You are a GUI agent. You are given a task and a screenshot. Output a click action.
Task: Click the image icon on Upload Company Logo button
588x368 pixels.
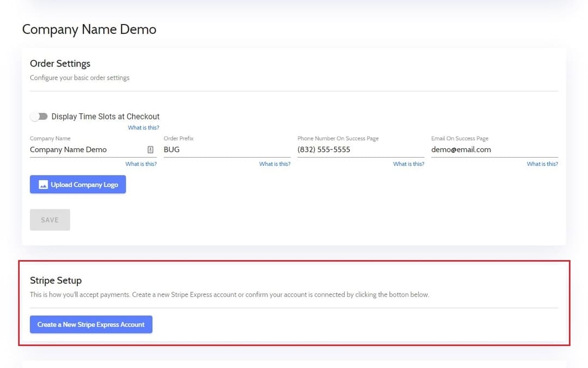[42, 184]
